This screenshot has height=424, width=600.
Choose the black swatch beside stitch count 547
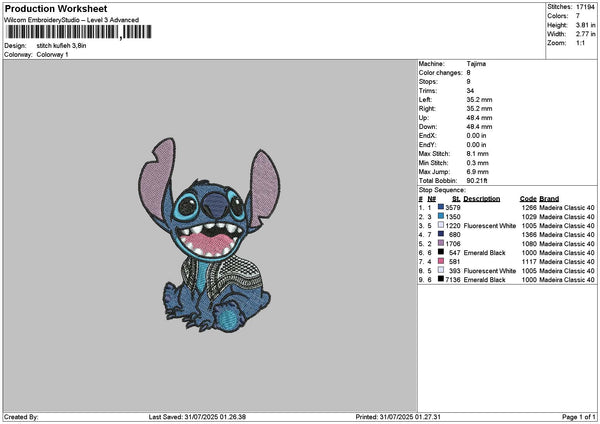pos(441,252)
